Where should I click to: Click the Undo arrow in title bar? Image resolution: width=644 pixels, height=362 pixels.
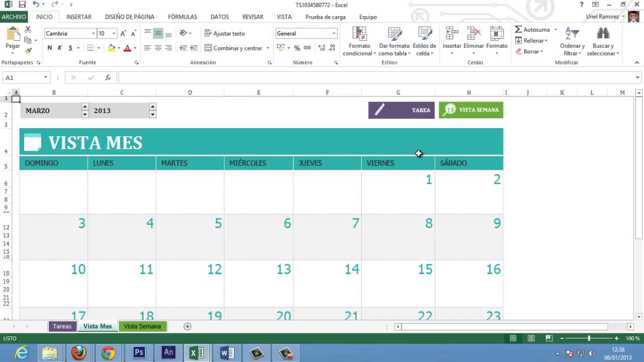36,5
